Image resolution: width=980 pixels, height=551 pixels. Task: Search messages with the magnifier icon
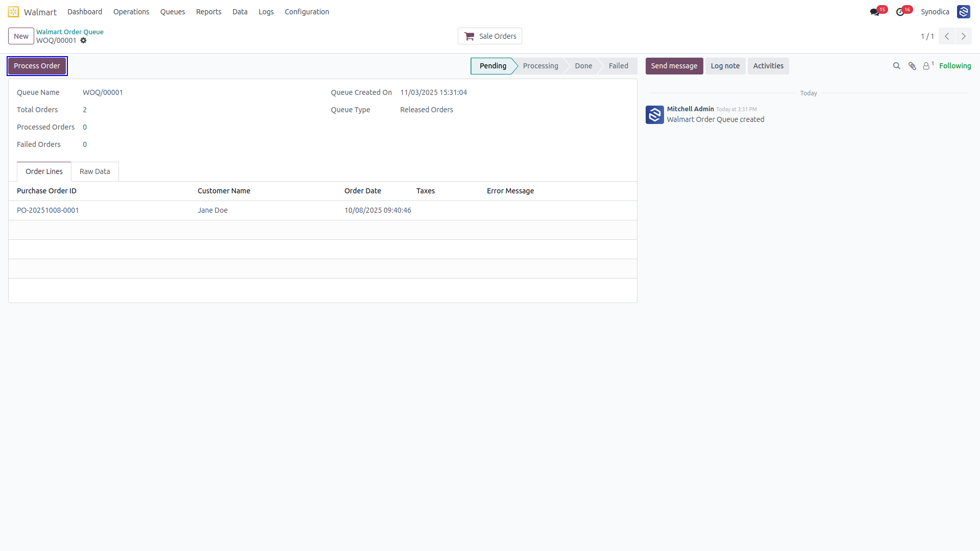click(x=896, y=66)
